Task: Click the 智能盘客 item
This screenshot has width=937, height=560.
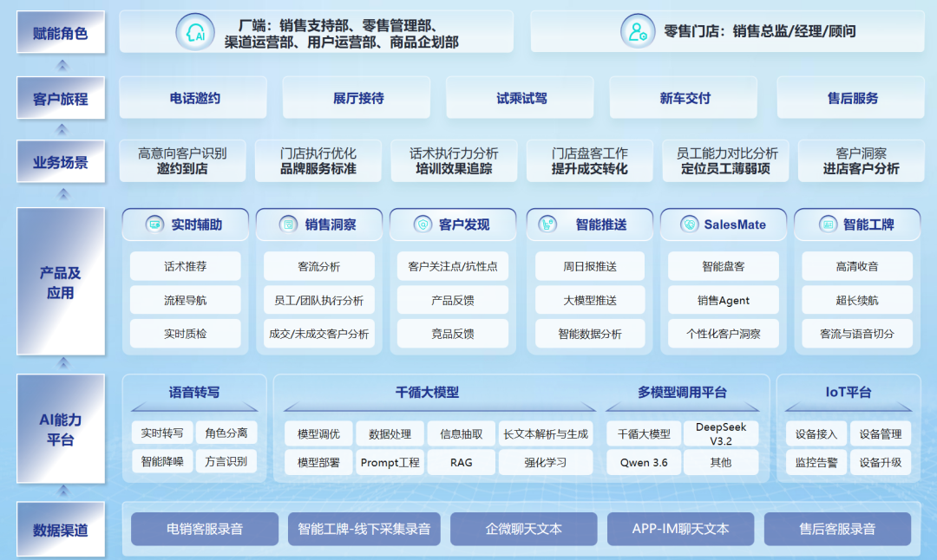Action: [x=723, y=266]
